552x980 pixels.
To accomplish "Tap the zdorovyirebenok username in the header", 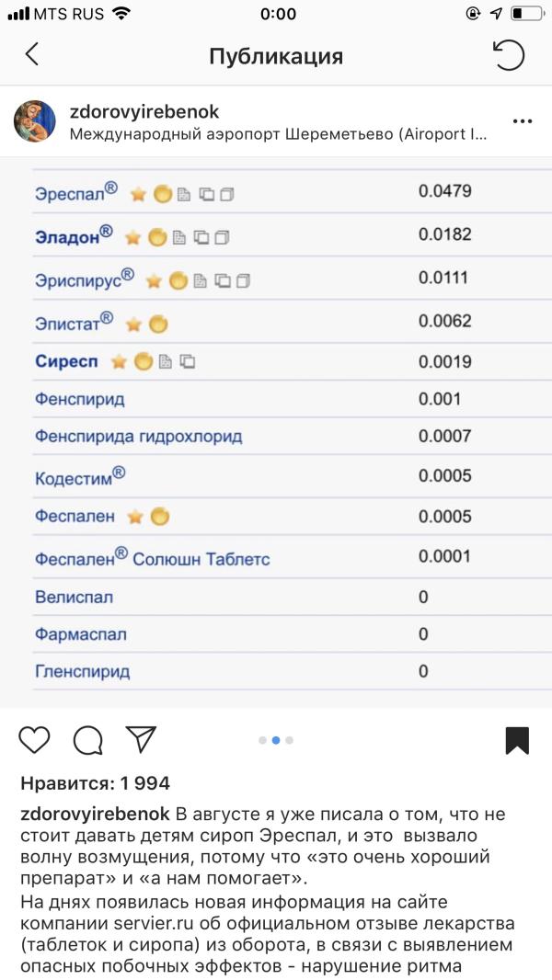I will (x=144, y=111).
